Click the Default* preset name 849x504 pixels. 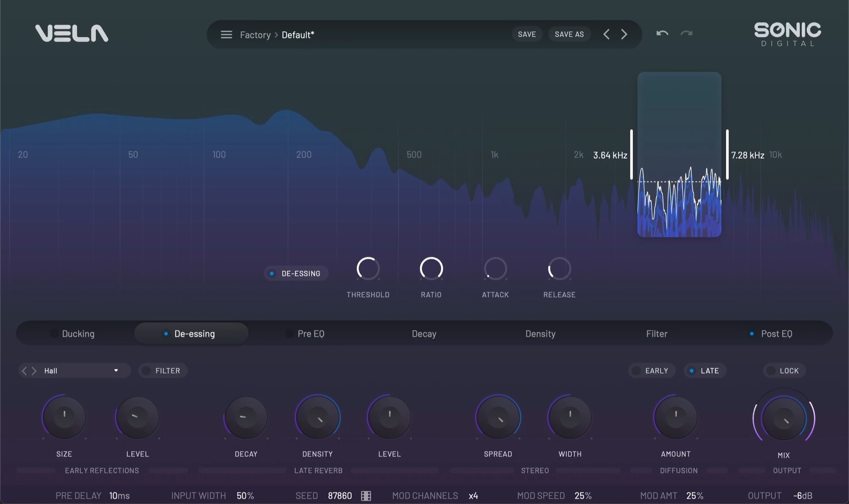298,35
